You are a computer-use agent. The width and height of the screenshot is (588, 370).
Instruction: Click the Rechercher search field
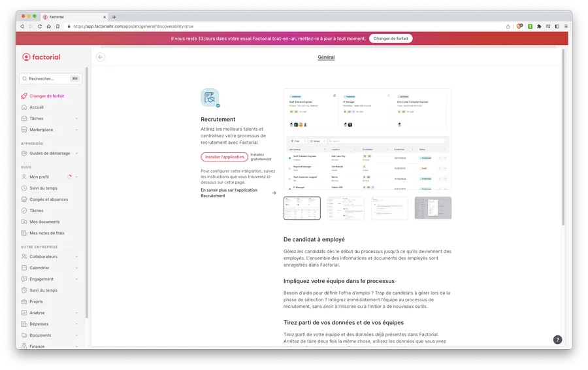[x=50, y=78]
